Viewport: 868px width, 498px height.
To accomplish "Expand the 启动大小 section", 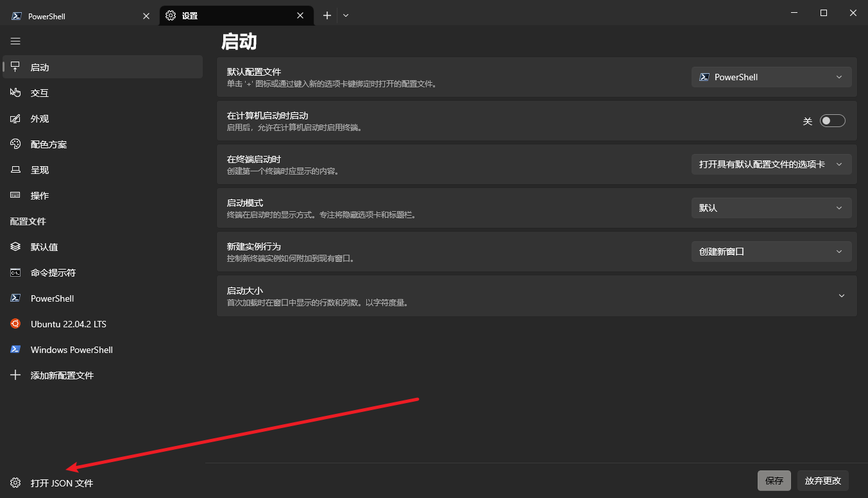I will (841, 296).
